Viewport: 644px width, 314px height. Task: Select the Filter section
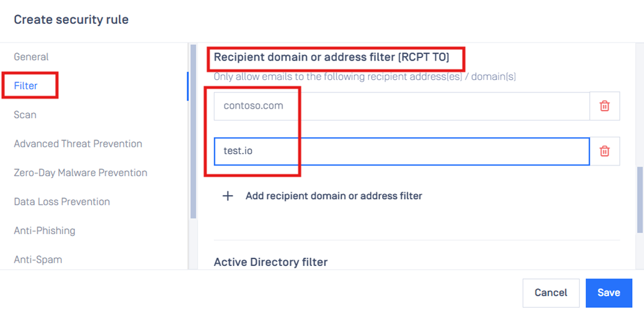[x=26, y=86]
